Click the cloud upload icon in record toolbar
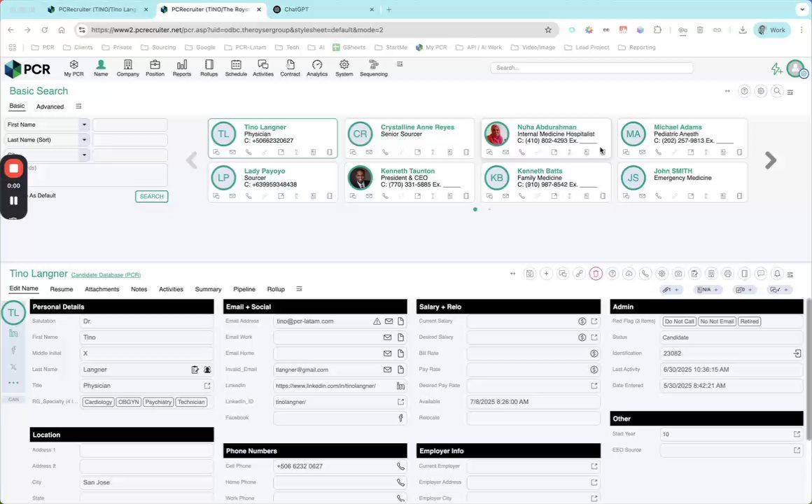Viewport: 812px width, 504px height. [629, 274]
